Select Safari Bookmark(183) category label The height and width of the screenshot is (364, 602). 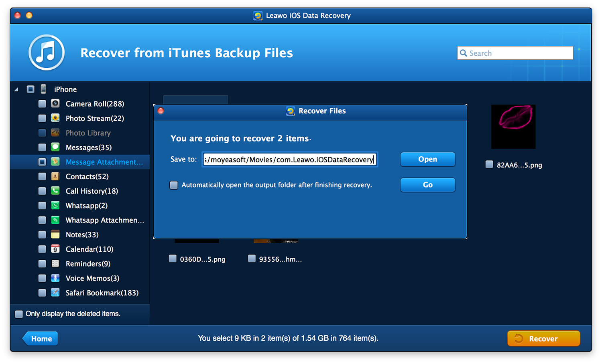coord(102,293)
